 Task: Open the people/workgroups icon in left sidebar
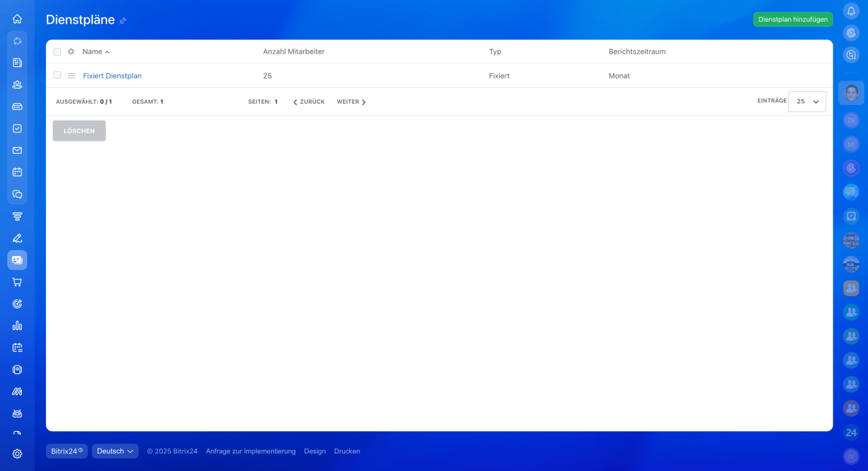pyautogui.click(x=17, y=85)
